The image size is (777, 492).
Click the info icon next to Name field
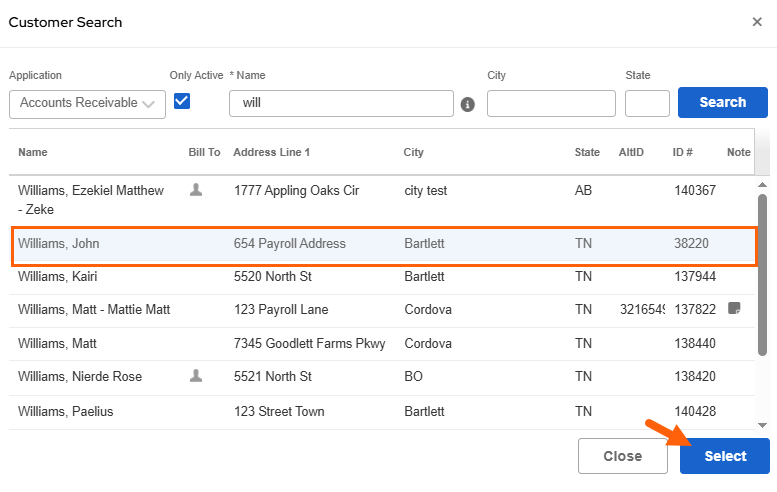pyautogui.click(x=467, y=104)
